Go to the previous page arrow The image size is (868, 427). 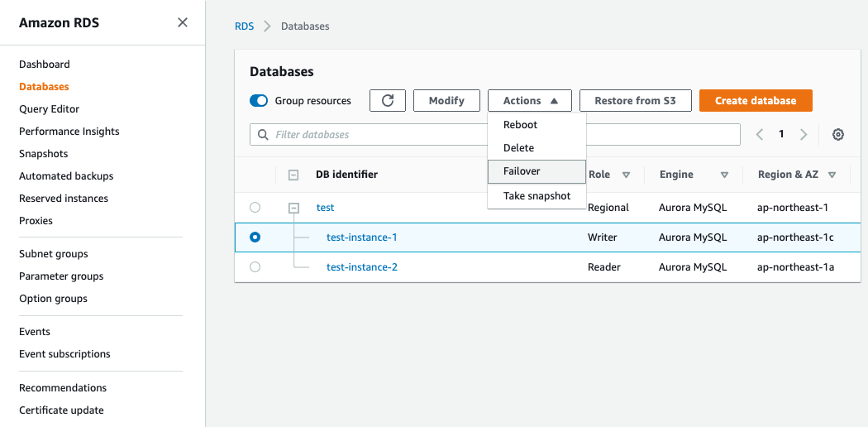760,135
